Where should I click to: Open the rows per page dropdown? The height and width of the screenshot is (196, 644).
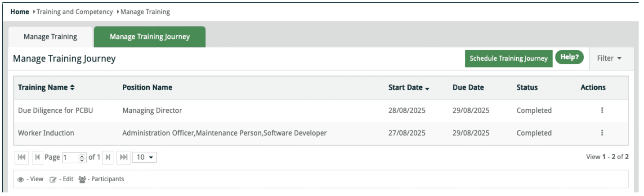point(145,157)
